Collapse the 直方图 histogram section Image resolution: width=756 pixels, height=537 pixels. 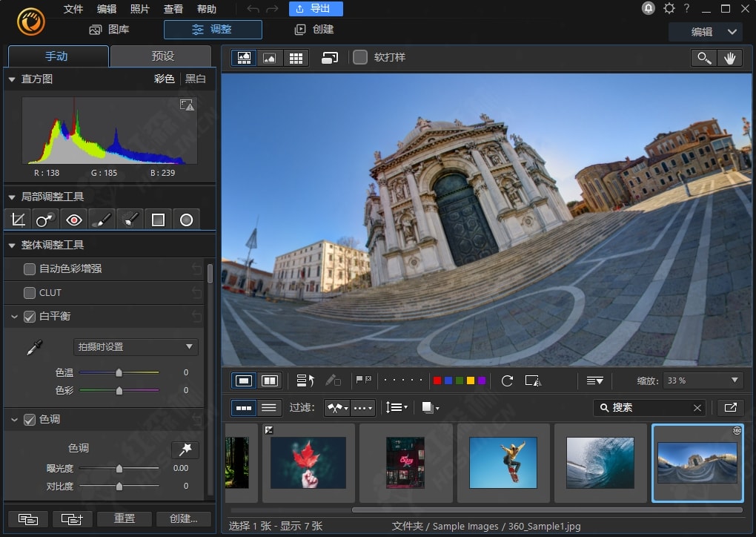(x=12, y=79)
